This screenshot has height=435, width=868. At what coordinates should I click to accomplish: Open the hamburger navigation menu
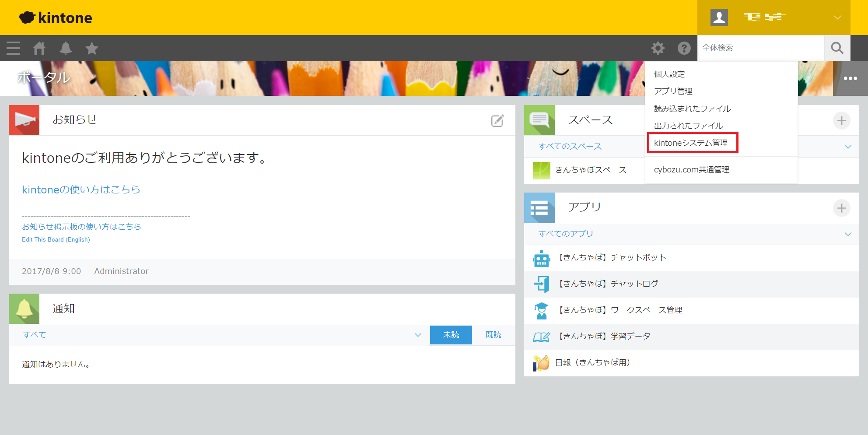coord(13,48)
